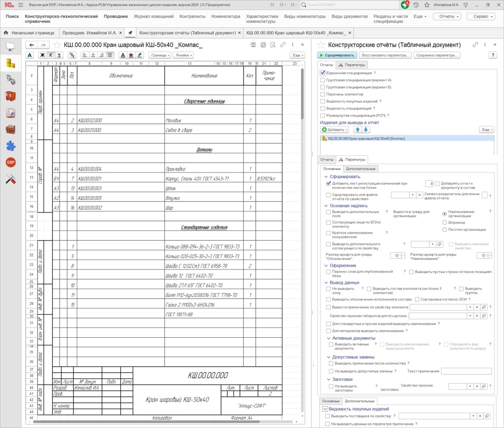The height and width of the screenshot is (428, 504).
Task: Open Еще menu in spreadsheet toolbar
Action: 297,55
